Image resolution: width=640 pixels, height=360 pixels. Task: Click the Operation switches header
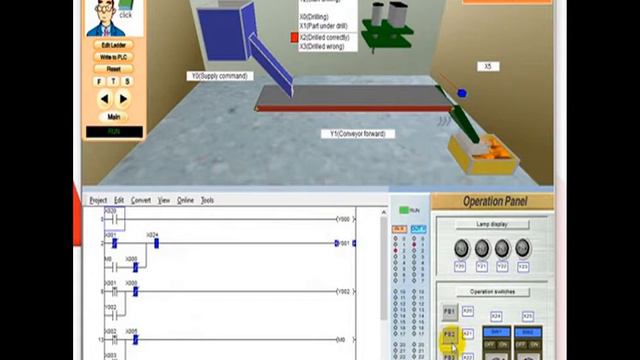493,292
